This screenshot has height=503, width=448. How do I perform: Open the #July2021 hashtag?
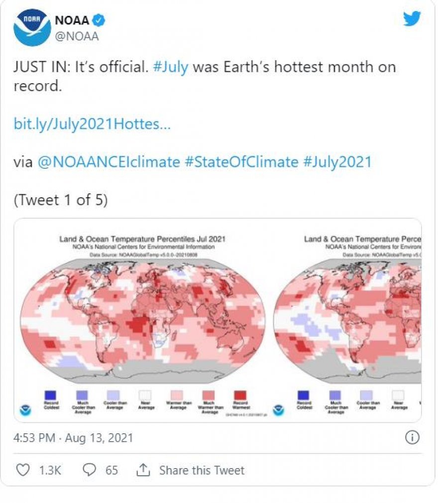point(337,162)
